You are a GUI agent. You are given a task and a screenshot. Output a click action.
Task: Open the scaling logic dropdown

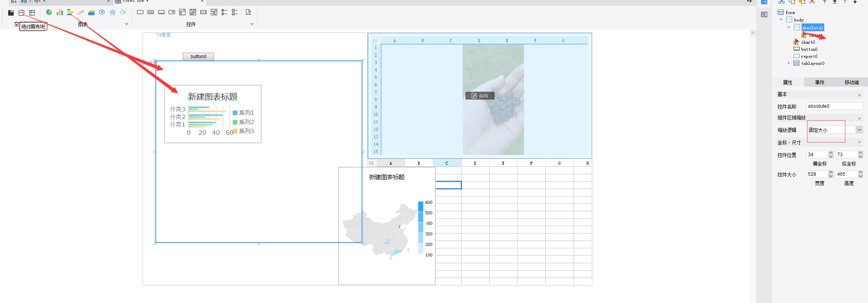859,130
